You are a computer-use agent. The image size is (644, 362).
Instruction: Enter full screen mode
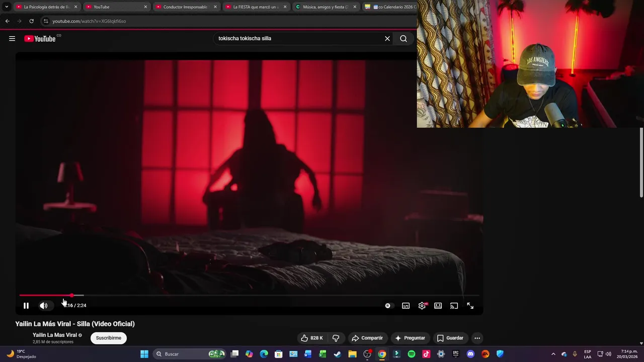tap(470, 306)
